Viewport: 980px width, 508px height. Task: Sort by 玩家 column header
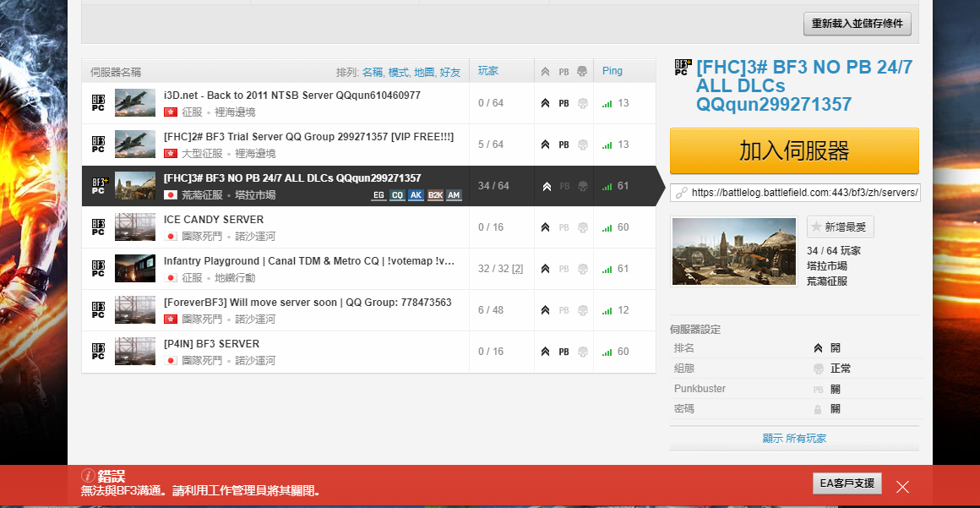coord(488,71)
